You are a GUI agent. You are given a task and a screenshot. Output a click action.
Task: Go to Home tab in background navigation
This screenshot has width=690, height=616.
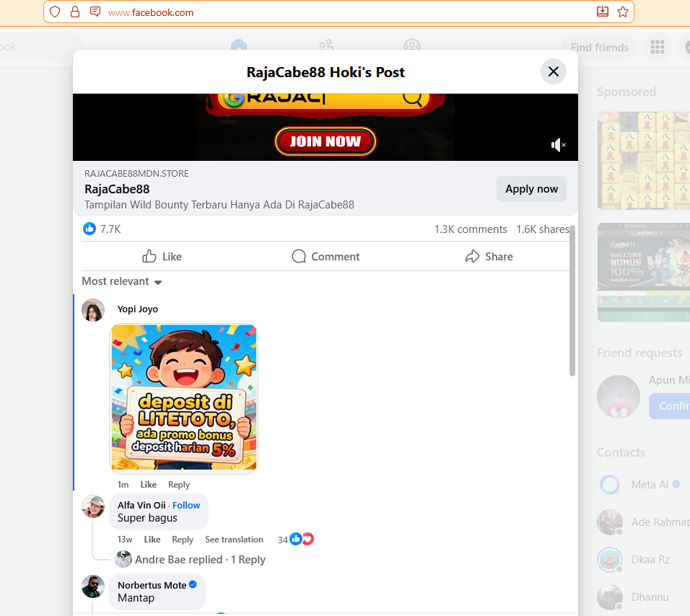click(238, 45)
